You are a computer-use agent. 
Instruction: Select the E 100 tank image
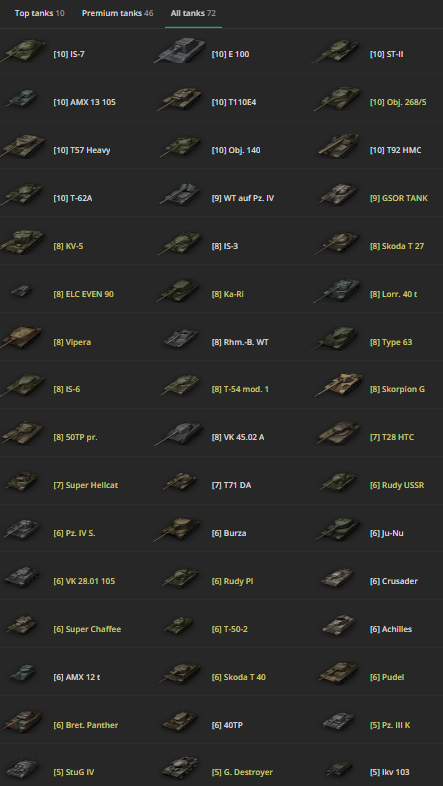pyautogui.click(x=180, y=51)
